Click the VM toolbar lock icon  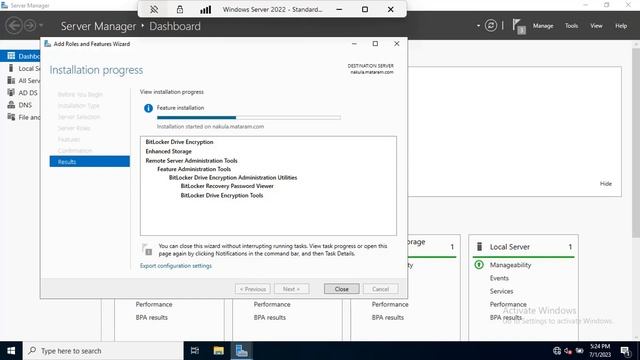180,9
